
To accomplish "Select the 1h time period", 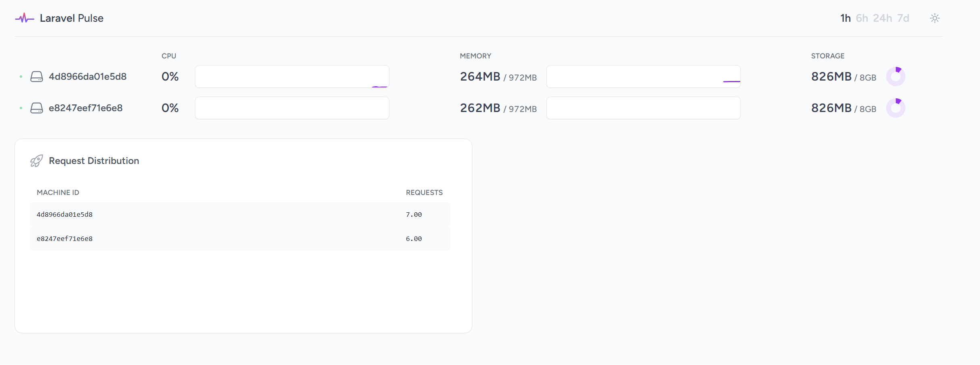I will [x=845, y=18].
